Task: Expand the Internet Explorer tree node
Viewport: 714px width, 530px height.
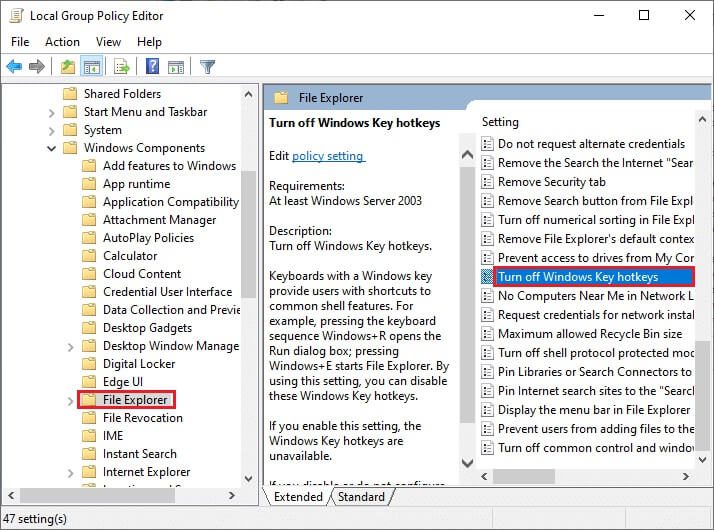Action: (71, 473)
